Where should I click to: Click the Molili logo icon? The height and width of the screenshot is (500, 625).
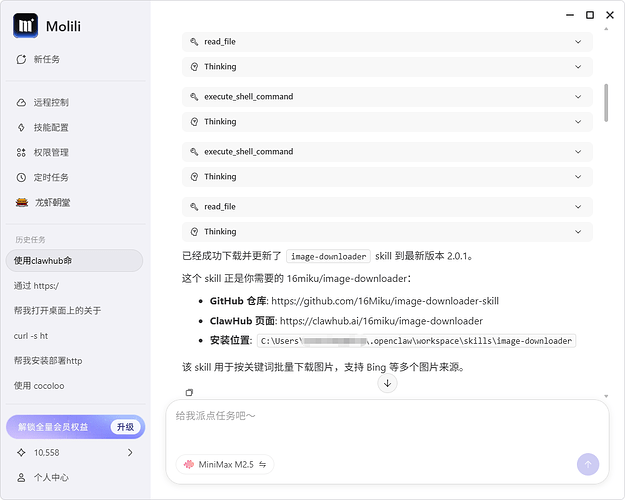point(26,25)
